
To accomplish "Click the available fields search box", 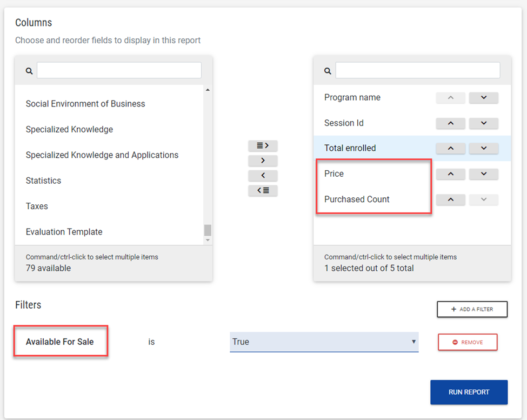I will (119, 70).
